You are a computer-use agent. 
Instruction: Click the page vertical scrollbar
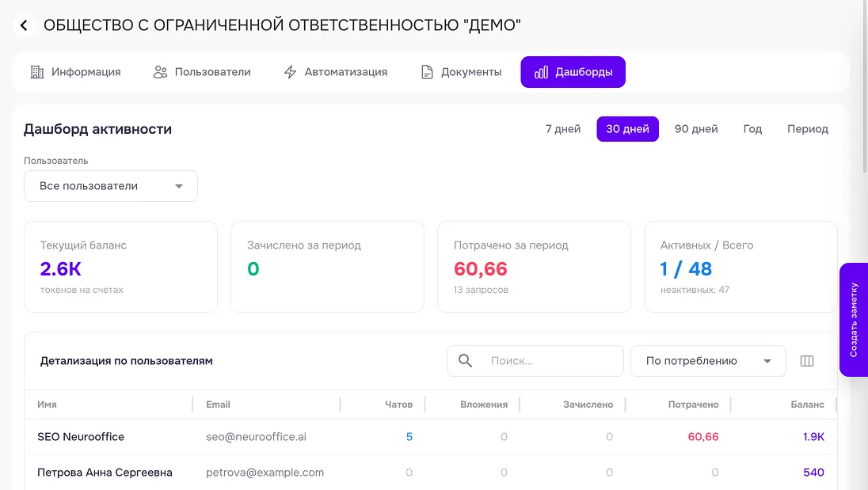[866, 89]
